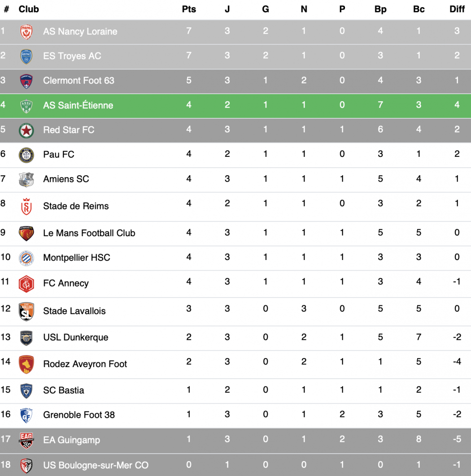Click the EA Guingamp EAG logo
The height and width of the screenshot is (476, 471).
point(26,441)
